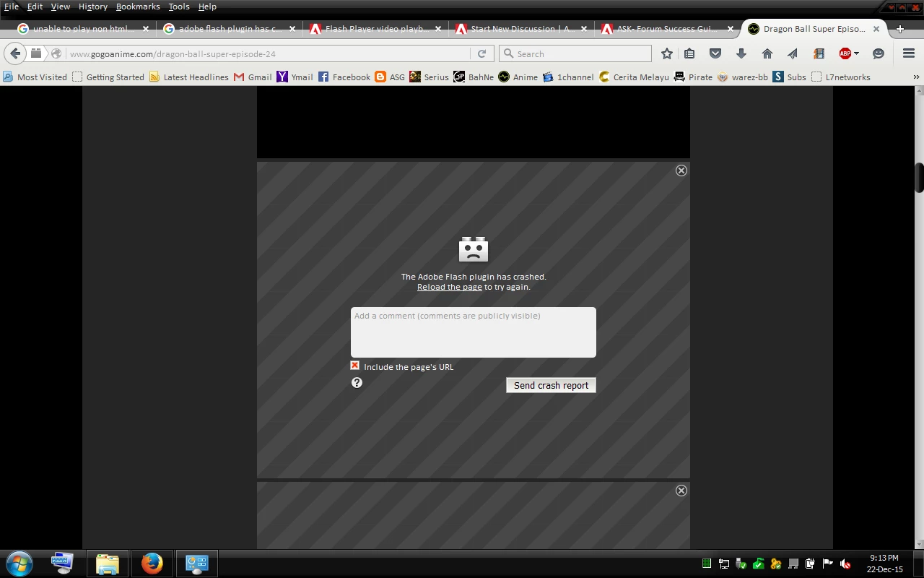The width and height of the screenshot is (924, 578).
Task: Click the Adblock Plus ABP icon
Action: pyautogui.click(x=845, y=53)
